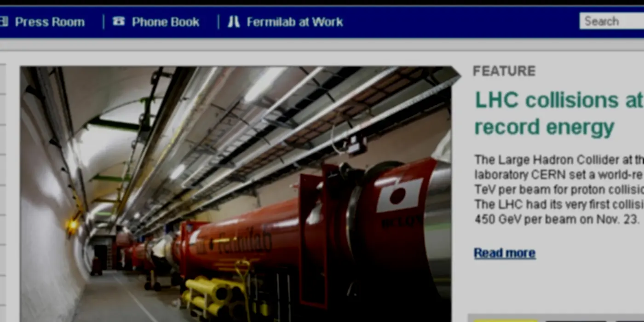Click the Fermilab at Work road icon
The image size is (644, 322).
click(x=234, y=22)
